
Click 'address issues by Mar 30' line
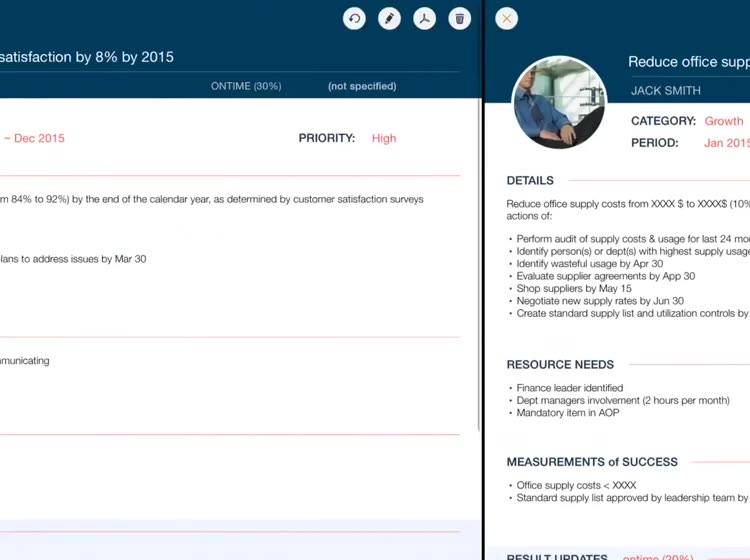pos(73,259)
